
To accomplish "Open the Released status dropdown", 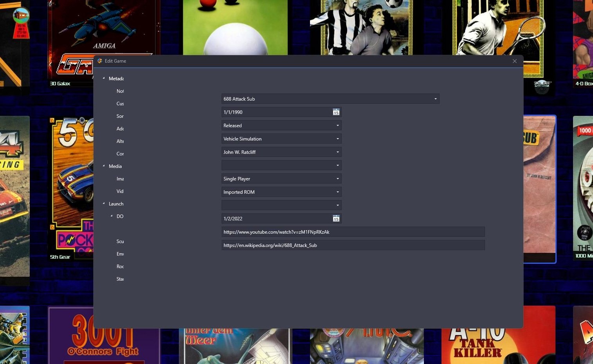I will pyautogui.click(x=337, y=126).
